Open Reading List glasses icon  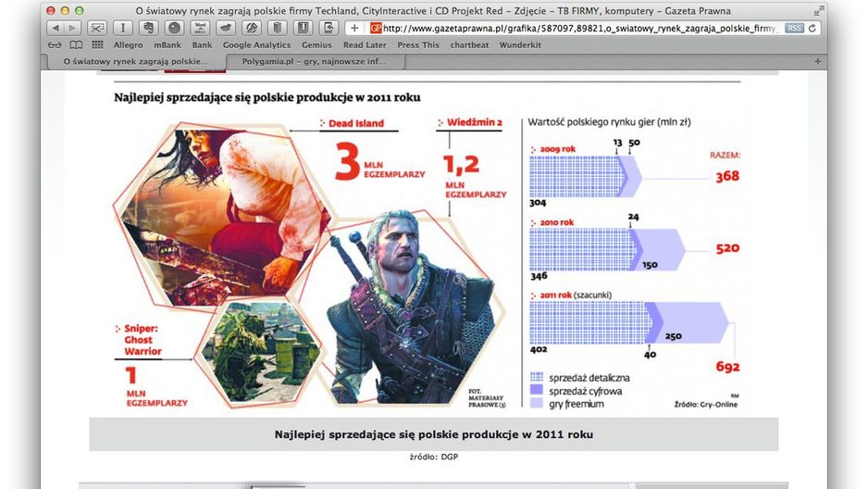[x=55, y=44]
